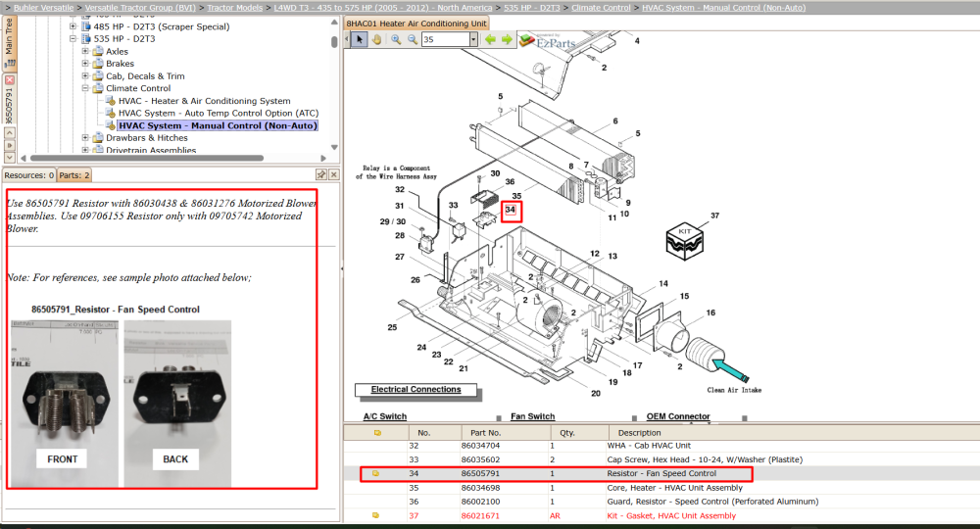Click the Brakes folder icon
Image resolution: width=980 pixels, height=529 pixels.
pos(98,64)
